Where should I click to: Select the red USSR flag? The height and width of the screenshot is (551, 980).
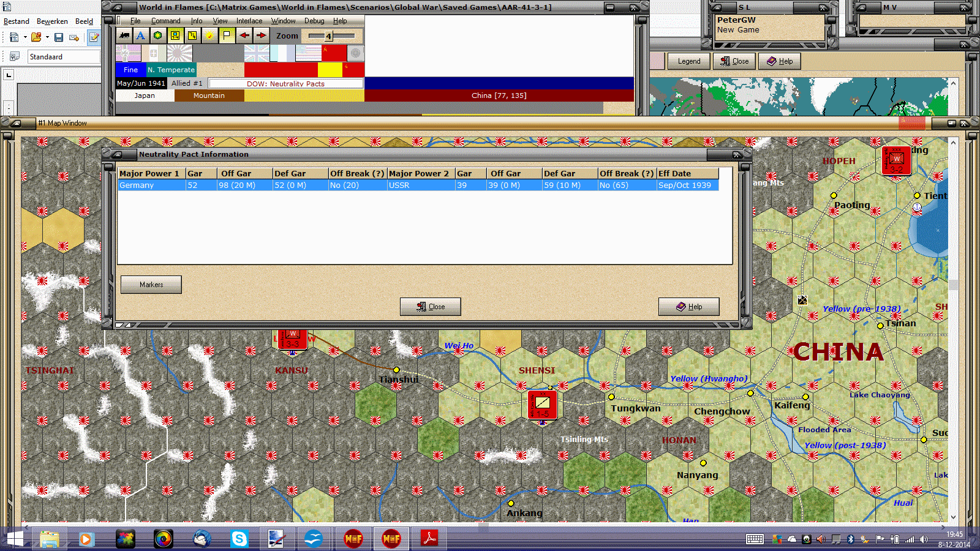pyautogui.click(x=334, y=53)
